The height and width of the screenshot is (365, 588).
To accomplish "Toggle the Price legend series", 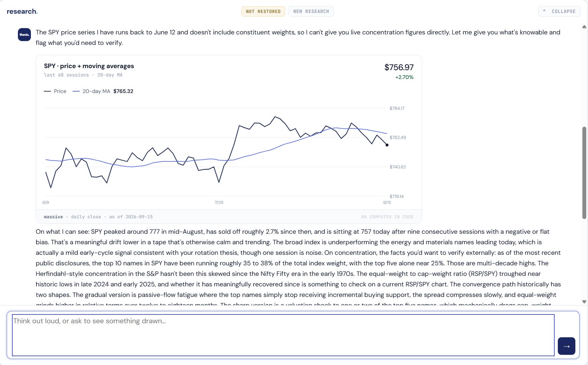I will coord(55,91).
